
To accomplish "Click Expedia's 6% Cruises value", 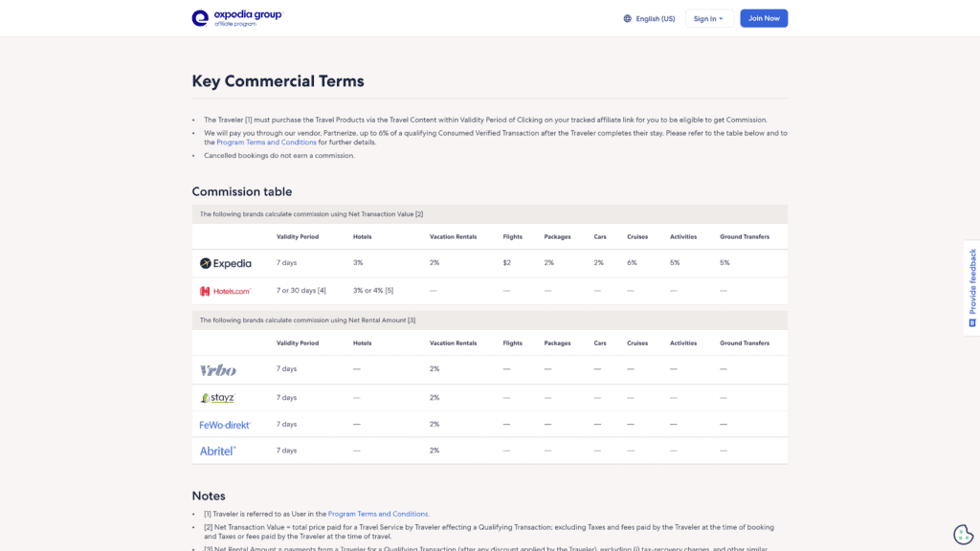I will click(632, 263).
